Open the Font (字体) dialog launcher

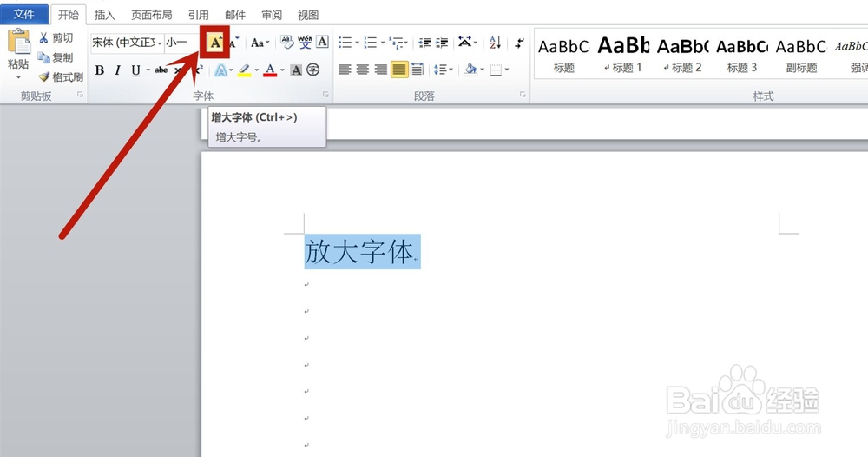325,96
